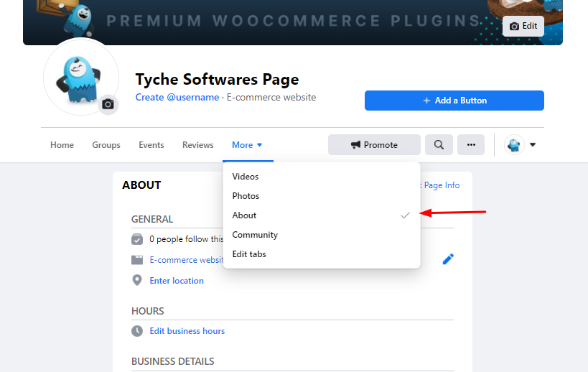Click the camera icon on the profile picture

pos(108,104)
